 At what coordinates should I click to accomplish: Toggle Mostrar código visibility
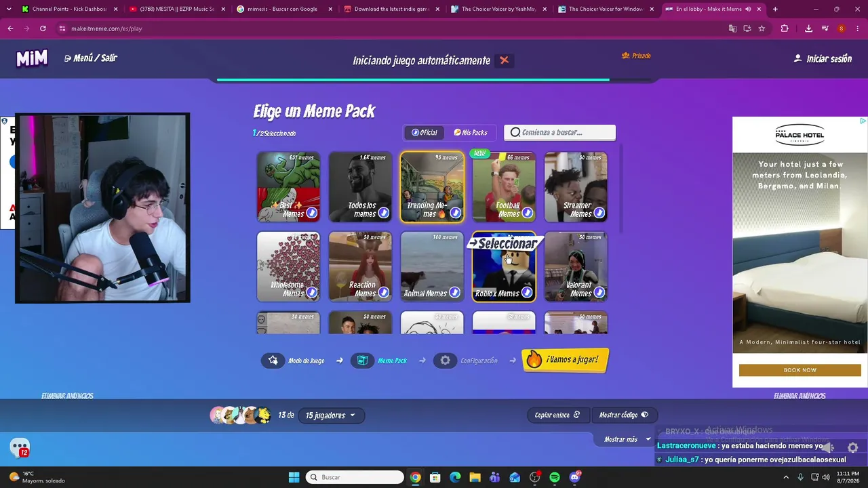[x=624, y=415]
